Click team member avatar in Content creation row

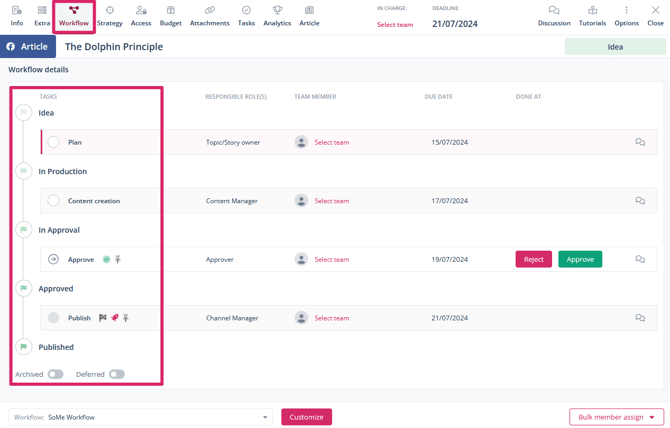pos(301,201)
